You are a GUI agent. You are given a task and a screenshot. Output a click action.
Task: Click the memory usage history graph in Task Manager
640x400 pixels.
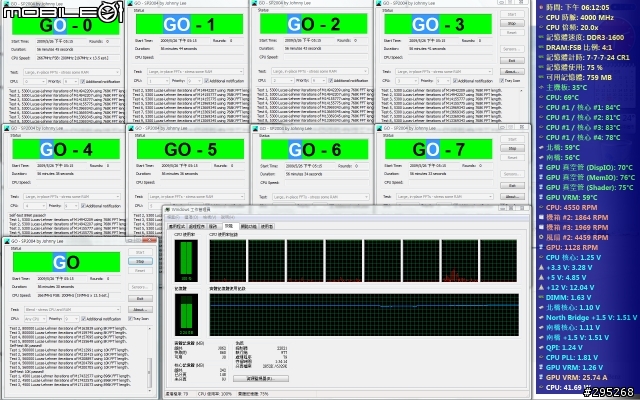tap(364, 315)
